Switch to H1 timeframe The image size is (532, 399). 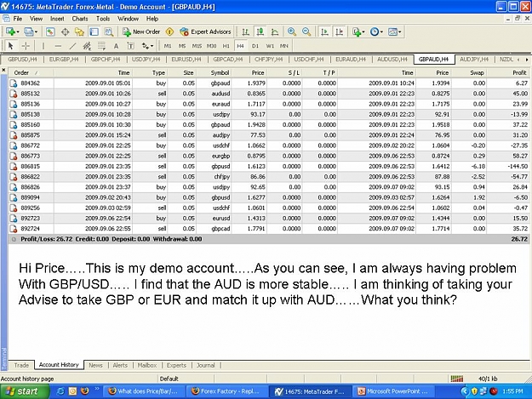click(226, 46)
